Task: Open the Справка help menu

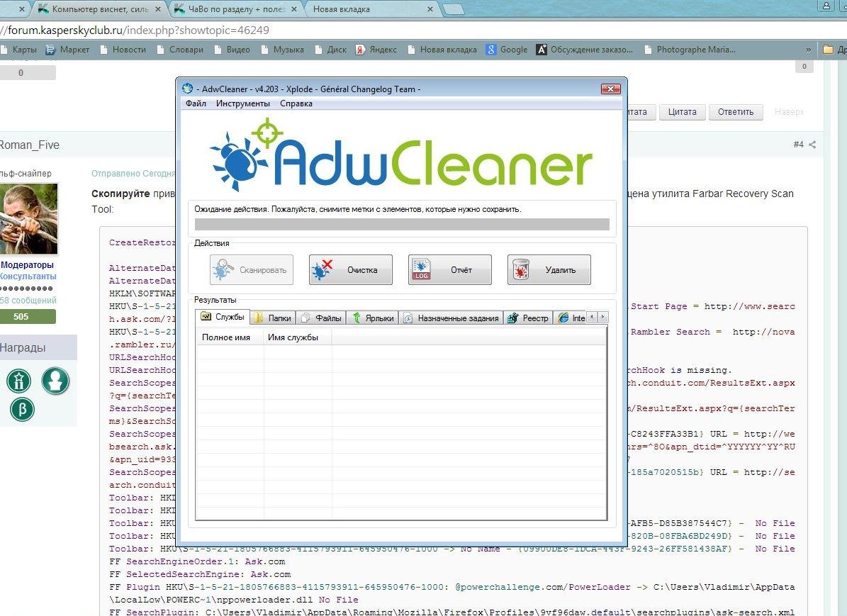Action: click(x=296, y=103)
